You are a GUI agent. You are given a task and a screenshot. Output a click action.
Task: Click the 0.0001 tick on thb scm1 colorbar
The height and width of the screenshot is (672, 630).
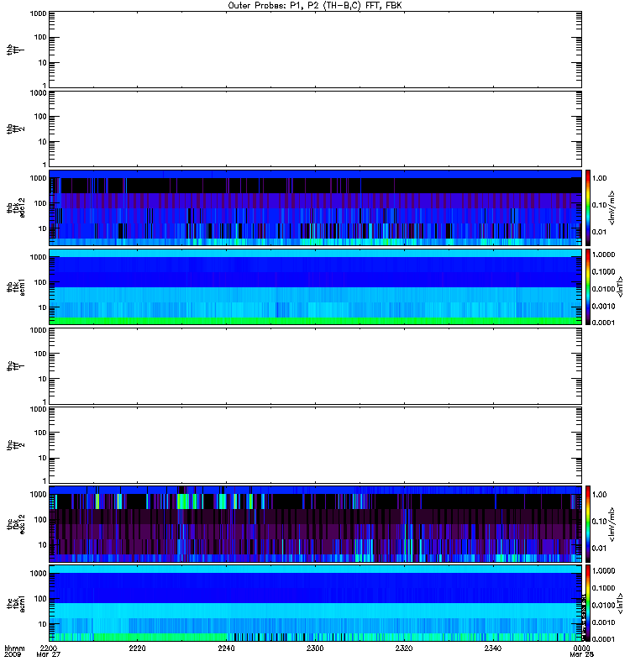pyautogui.click(x=603, y=323)
